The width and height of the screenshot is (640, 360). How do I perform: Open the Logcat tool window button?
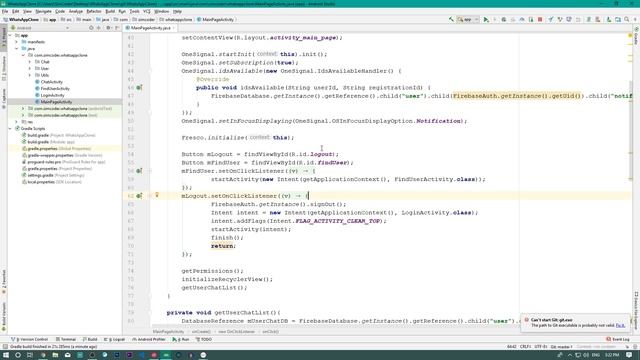pyautogui.click(x=114, y=339)
